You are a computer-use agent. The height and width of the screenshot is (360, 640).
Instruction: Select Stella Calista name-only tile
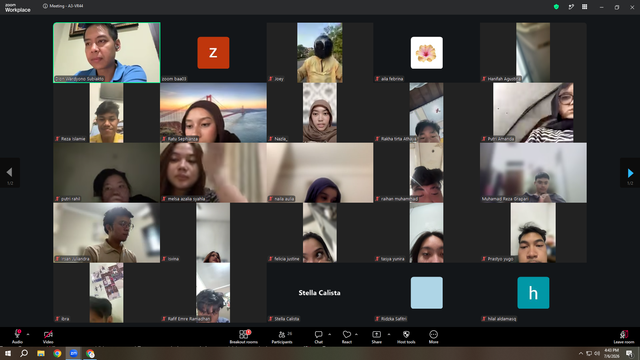(320, 293)
